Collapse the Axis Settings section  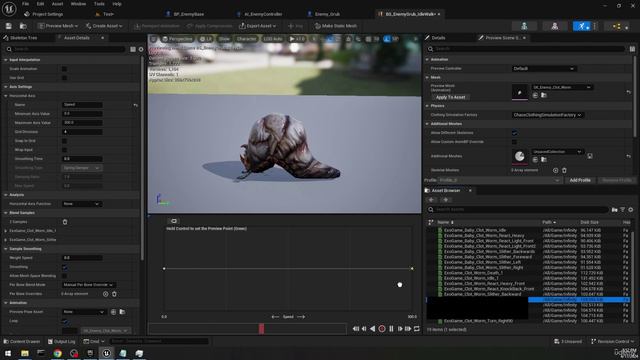(x=6, y=87)
